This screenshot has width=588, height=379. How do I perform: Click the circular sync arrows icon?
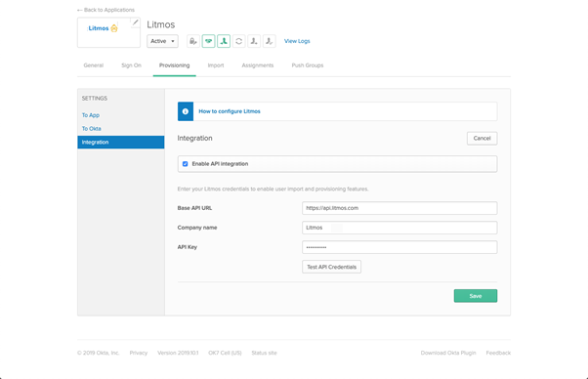pos(239,41)
